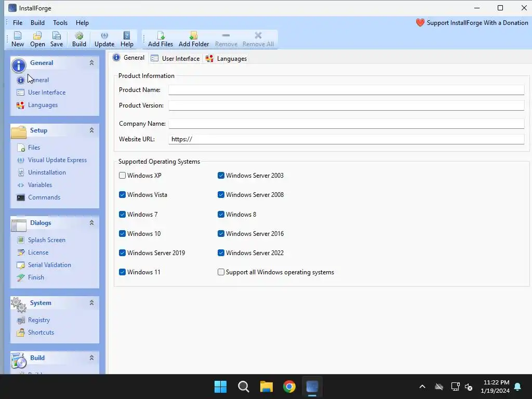The height and width of the screenshot is (399, 532).
Task: Go to the Files setup page
Action: pyautogui.click(x=29, y=147)
